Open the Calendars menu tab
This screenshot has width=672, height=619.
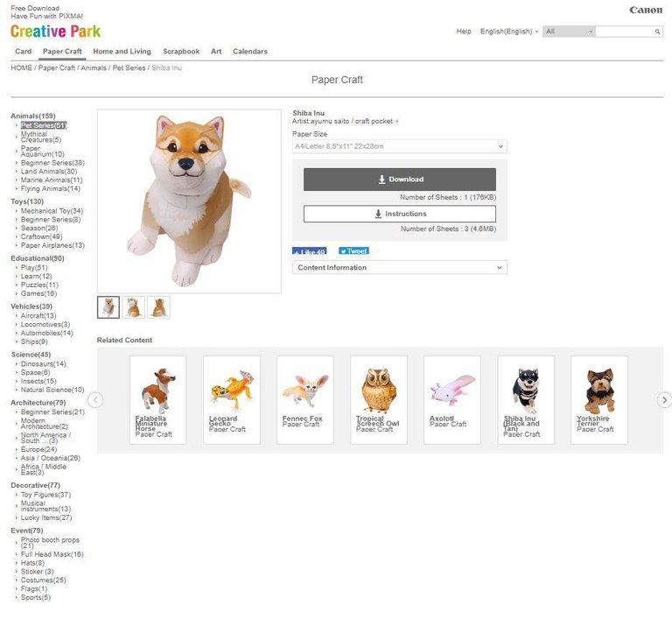pos(250,52)
